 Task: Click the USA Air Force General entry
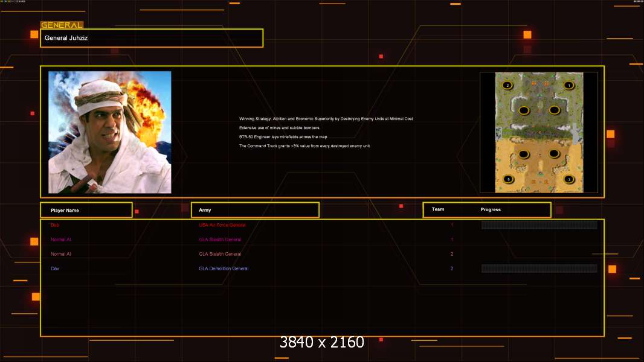[222, 225]
